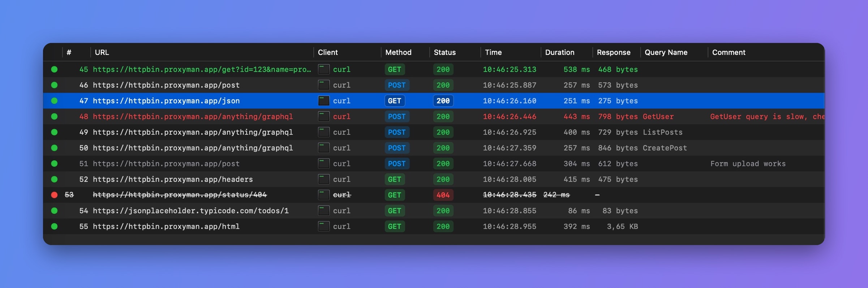Click the green status dot of row 54
Viewport: 868px width, 288px height.
[x=54, y=211]
